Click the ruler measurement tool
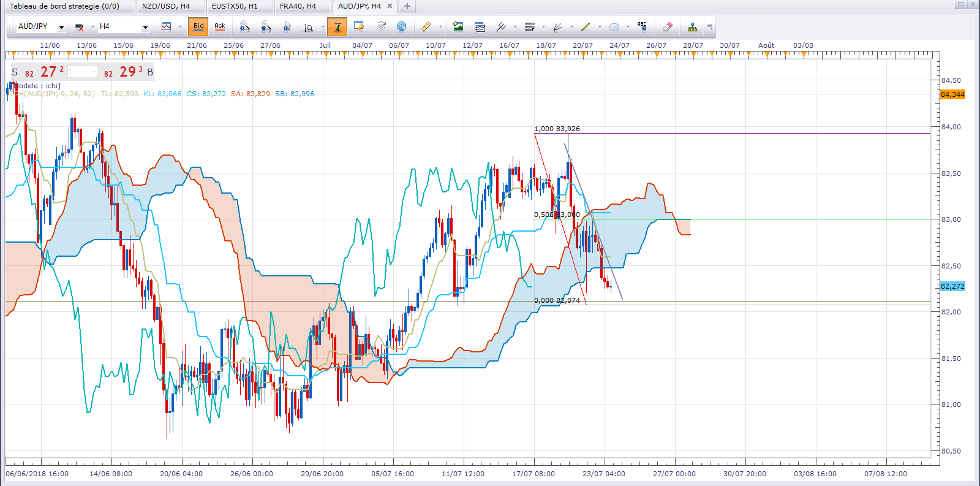The width and height of the screenshot is (980, 486). point(426,26)
